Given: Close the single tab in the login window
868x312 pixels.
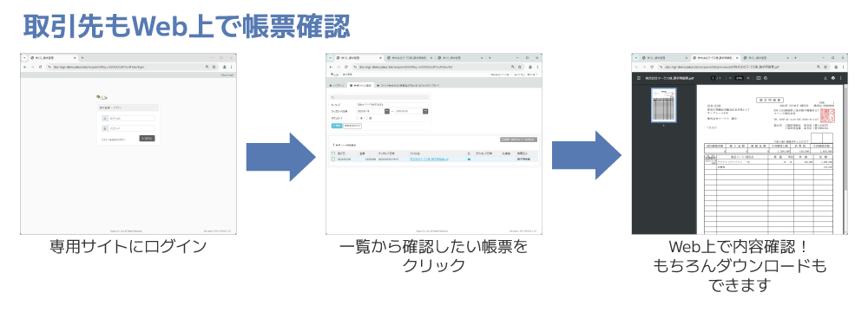Looking at the screenshot, I should pos(75,58).
